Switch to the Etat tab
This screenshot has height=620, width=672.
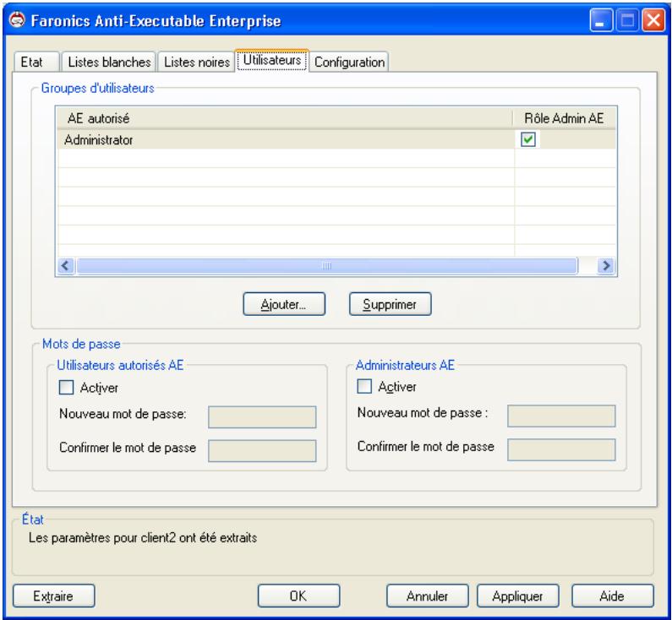[36, 62]
